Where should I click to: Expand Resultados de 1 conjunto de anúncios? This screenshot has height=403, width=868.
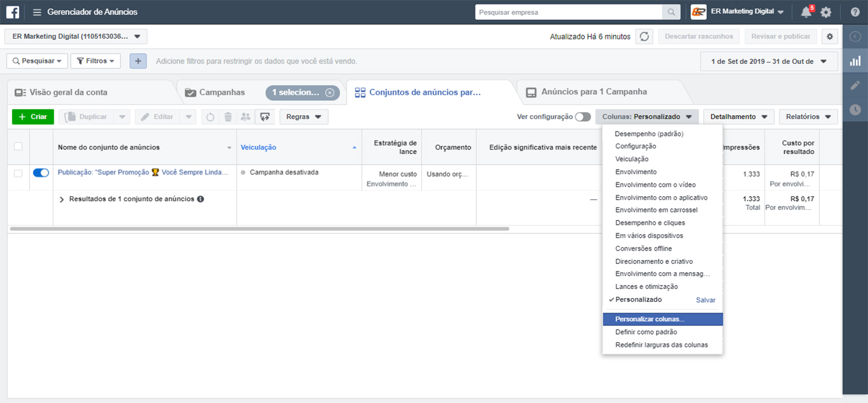pyautogui.click(x=62, y=199)
